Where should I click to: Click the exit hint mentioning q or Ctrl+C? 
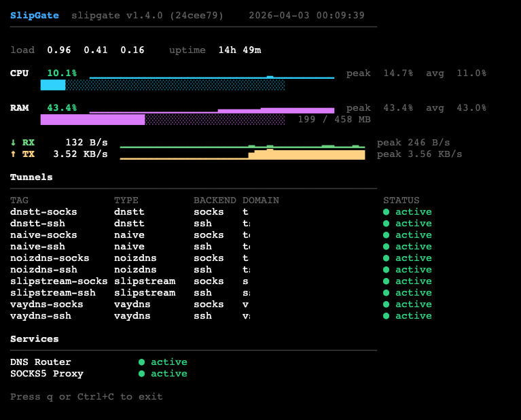[x=86, y=396]
